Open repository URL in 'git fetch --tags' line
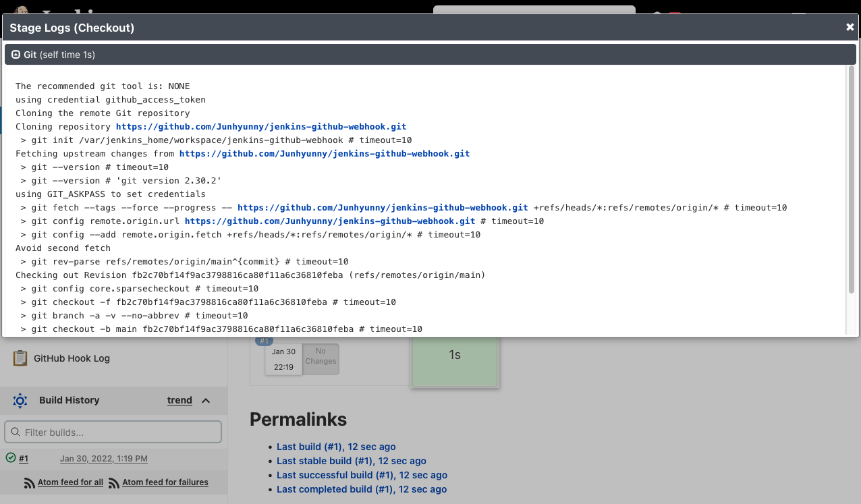861x504 pixels. tap(383, 207)
